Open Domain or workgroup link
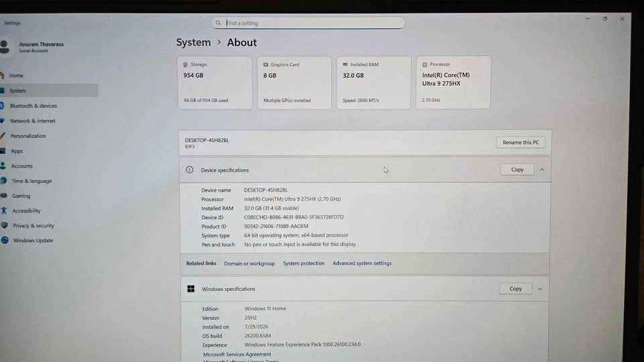The height and width of the screenshot is (362, 644). click(x=250, y=263)
